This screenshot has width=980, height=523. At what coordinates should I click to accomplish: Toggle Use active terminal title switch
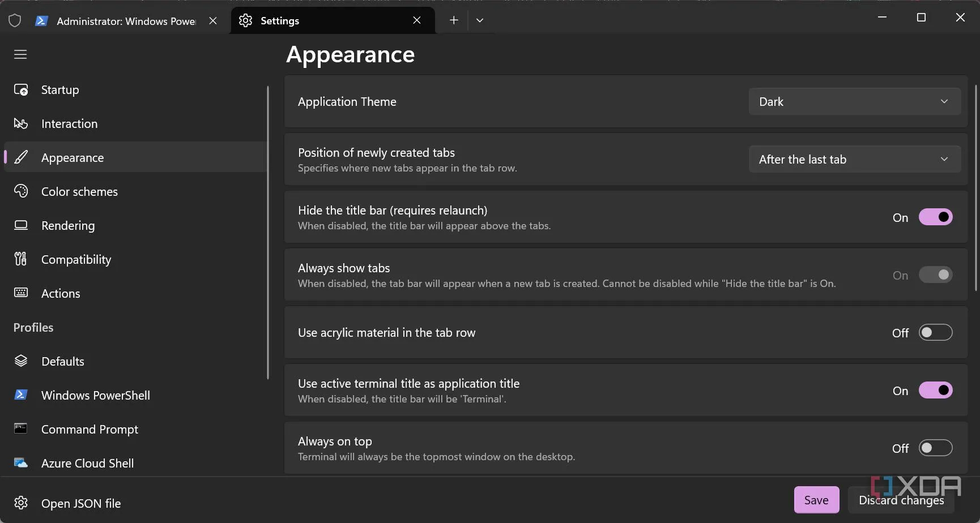(x=935, y=391)
